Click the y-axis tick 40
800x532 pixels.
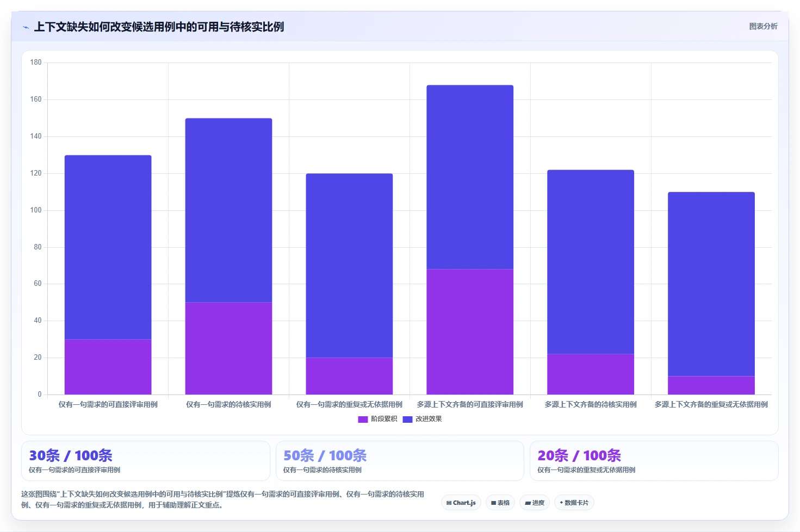tap(38, 321)
